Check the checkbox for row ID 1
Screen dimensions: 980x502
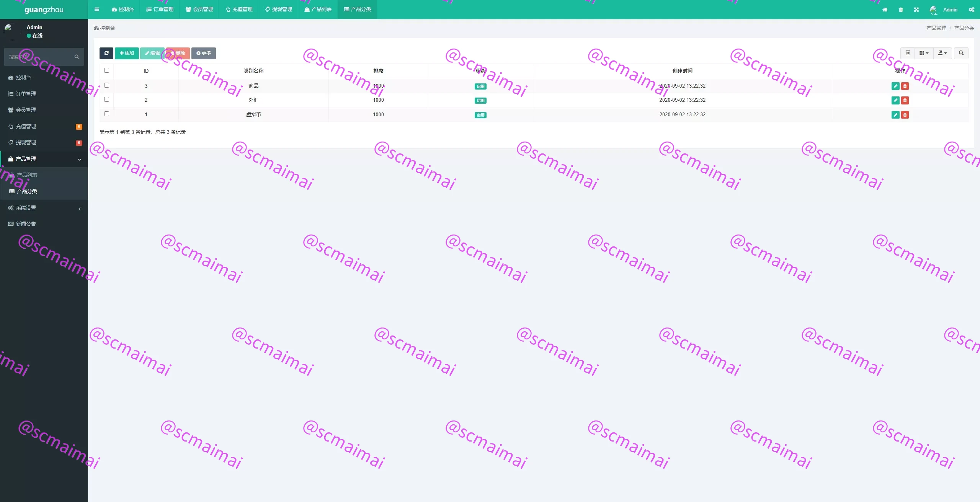click(x=106, y=114)
